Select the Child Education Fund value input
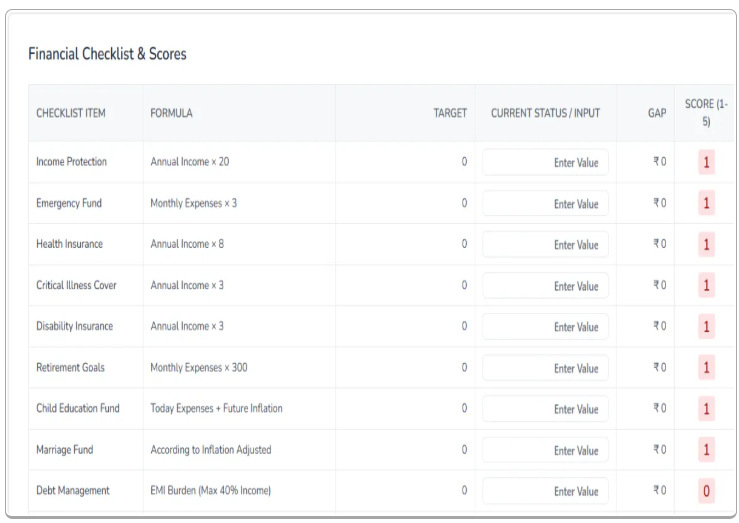This screenshot has width=739, height=523. [x=545, y=409]
